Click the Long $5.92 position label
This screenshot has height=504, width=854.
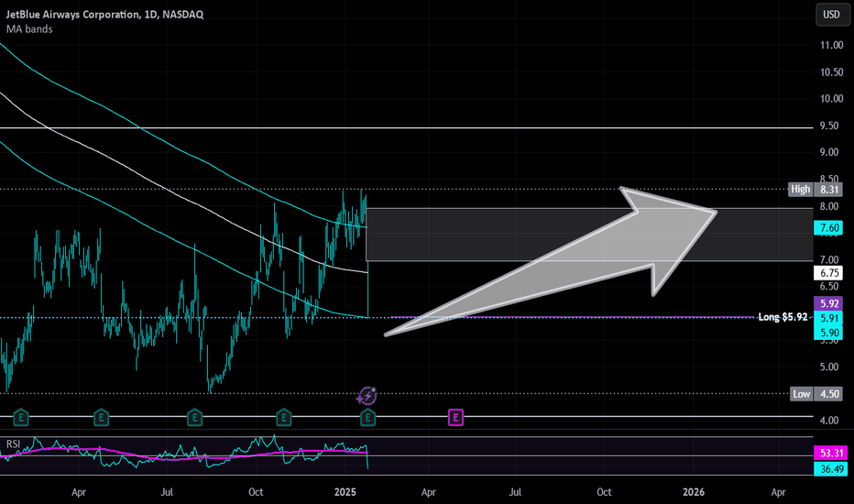coord(783,317)
